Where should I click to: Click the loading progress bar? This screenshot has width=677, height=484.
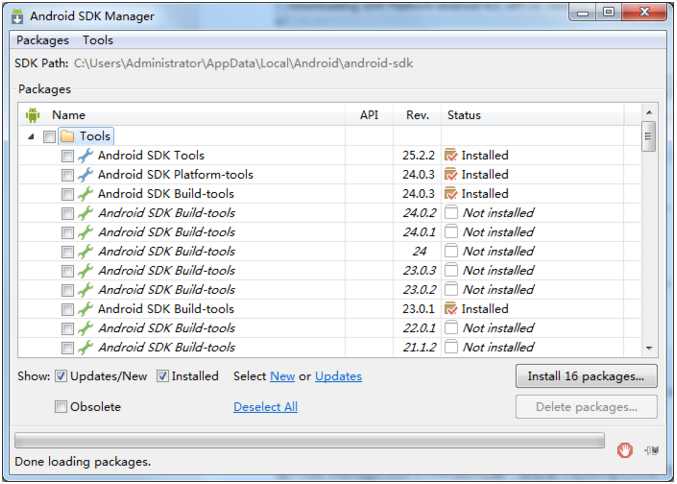[x=310, y=441]
